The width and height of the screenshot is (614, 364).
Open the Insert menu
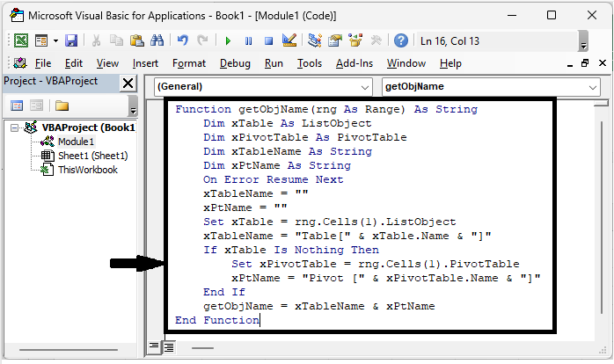tap(145, 63)
